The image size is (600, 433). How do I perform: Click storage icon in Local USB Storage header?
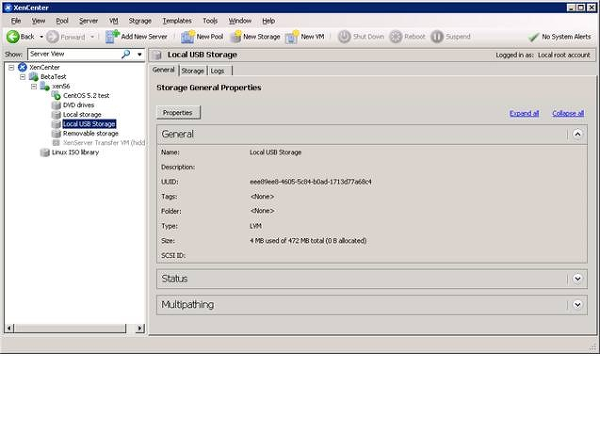point(157,55)
